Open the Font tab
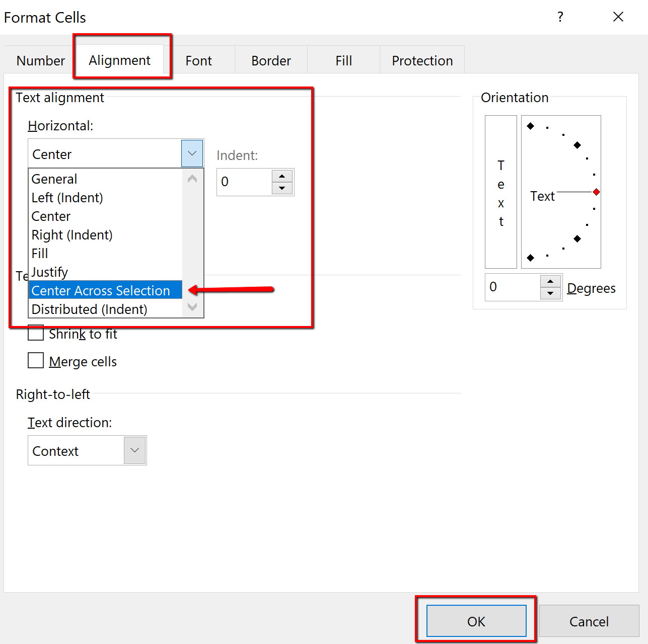 pyautogui.click(x=198, y=60)
